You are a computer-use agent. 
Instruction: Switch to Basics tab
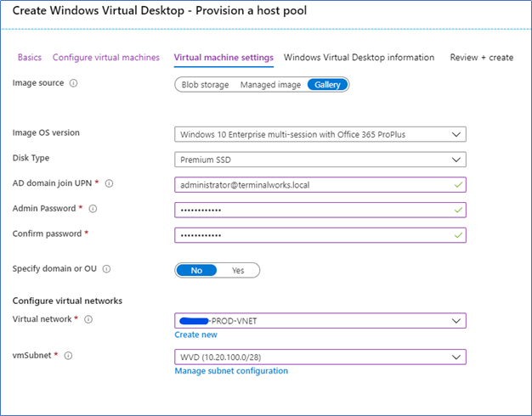(x=30, y=57)
